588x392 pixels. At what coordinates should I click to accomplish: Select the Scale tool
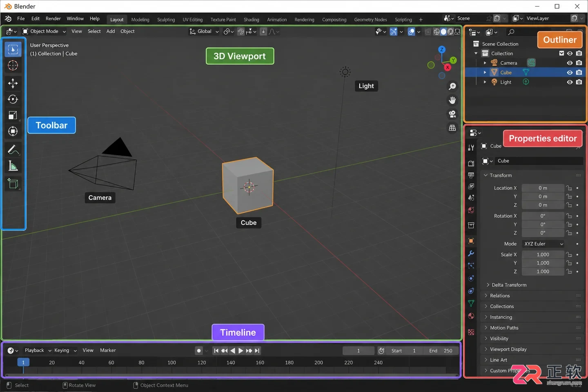pos(13,115)
